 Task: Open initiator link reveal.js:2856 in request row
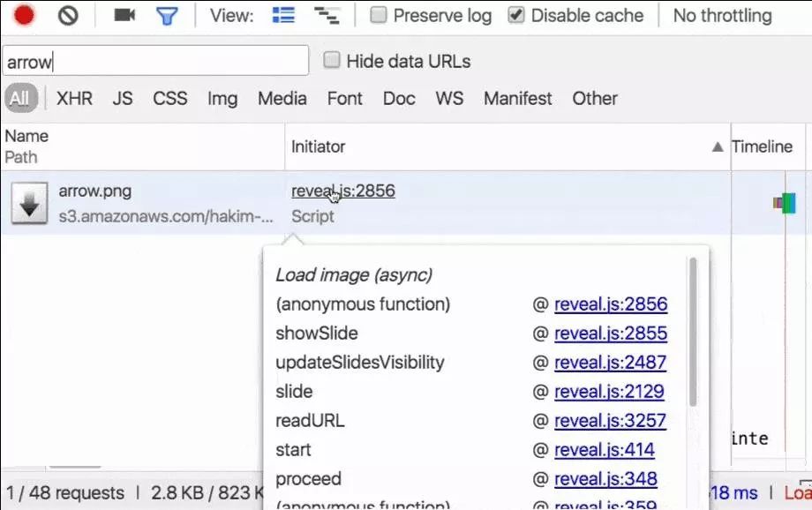(342, 191)
